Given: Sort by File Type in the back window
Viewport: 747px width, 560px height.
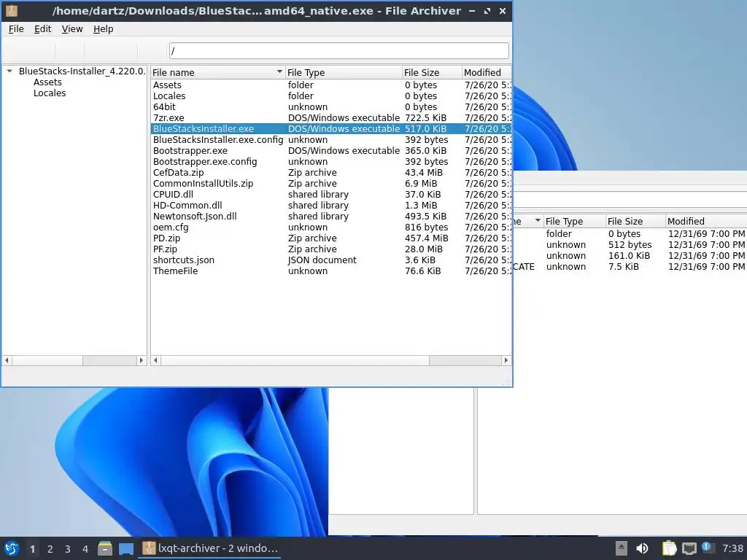Looking at the screenshot, I should [574, 221].
